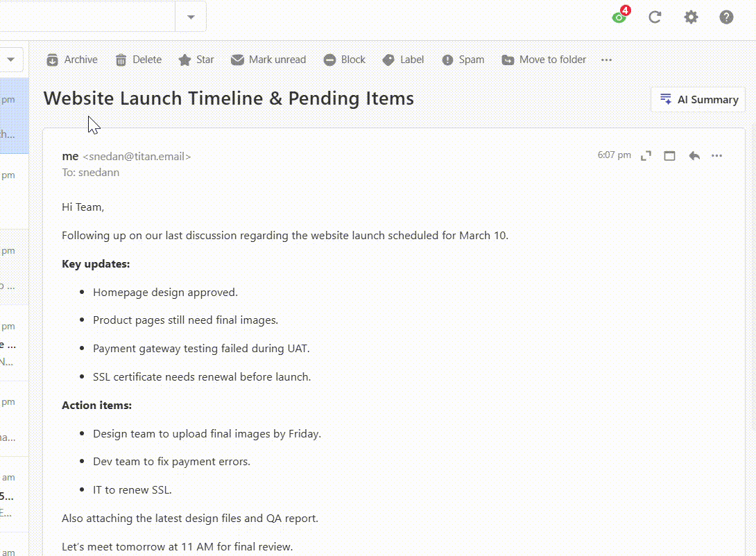Click the green notification icon with badge
Screen dimensions: 756x556
621,15
